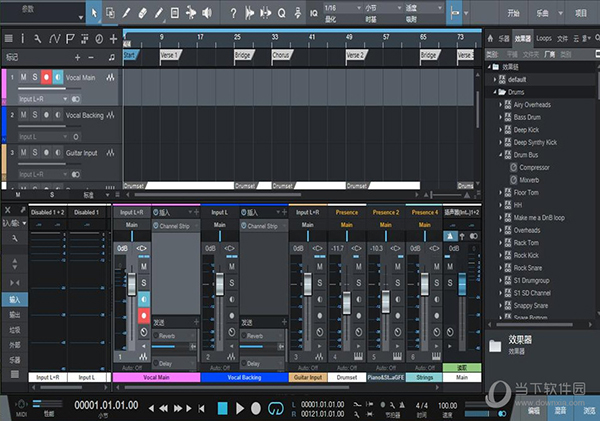Mute the Vocal Main track
600x421 pixels.
(24, 77)
